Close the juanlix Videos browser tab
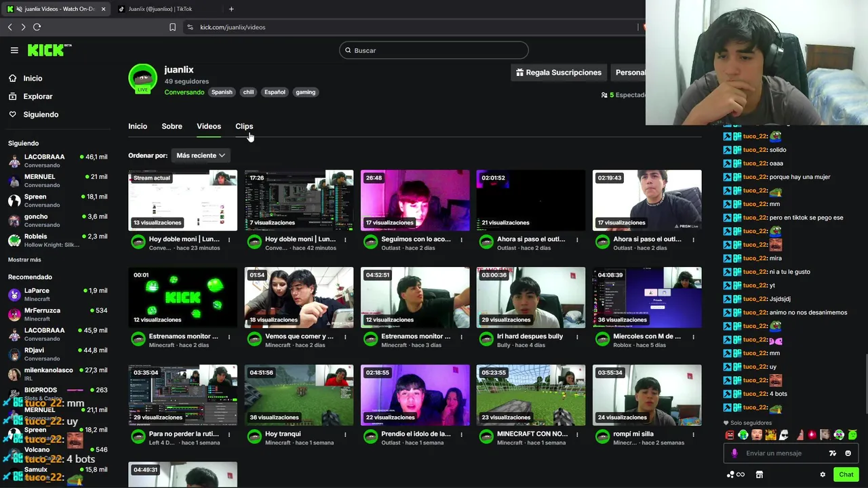Screen dimensions: 868x488 [x=103, y=9]
